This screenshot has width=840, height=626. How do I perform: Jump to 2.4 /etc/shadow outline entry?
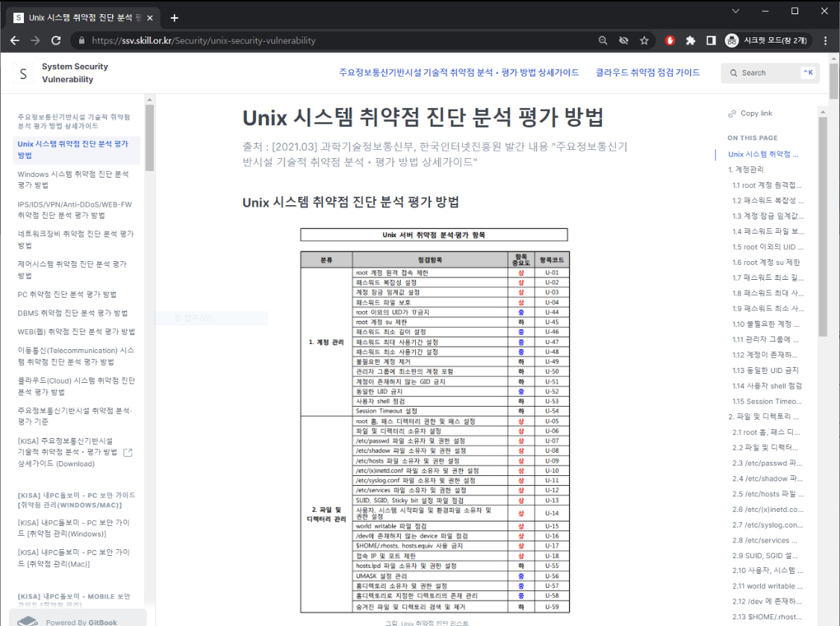coord(768,479)
